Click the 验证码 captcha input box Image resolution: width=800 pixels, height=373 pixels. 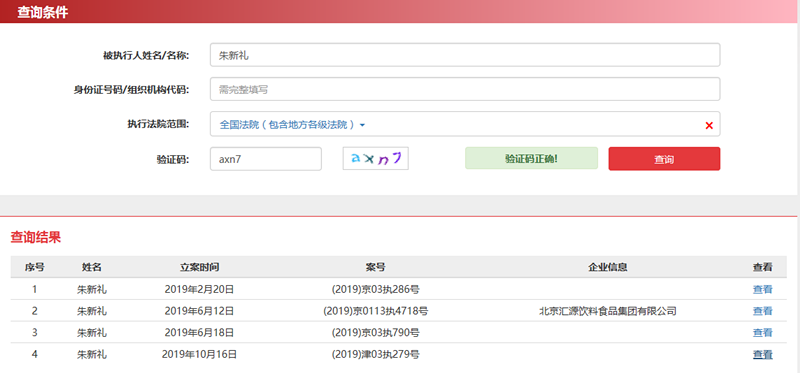[266, 159]
